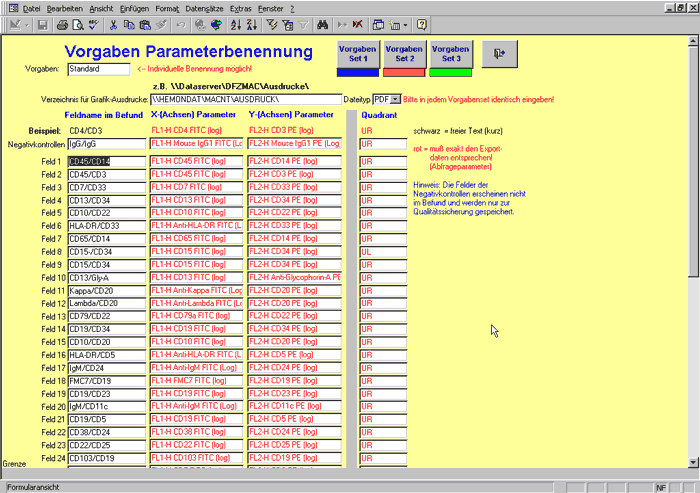Open the Extras menu
700x493 pixels.
pos(241,8)
